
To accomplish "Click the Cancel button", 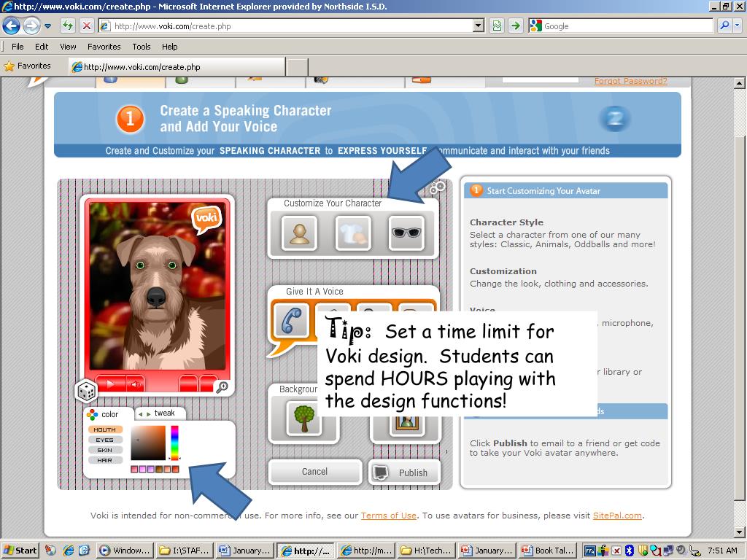I will coord(314,472).
